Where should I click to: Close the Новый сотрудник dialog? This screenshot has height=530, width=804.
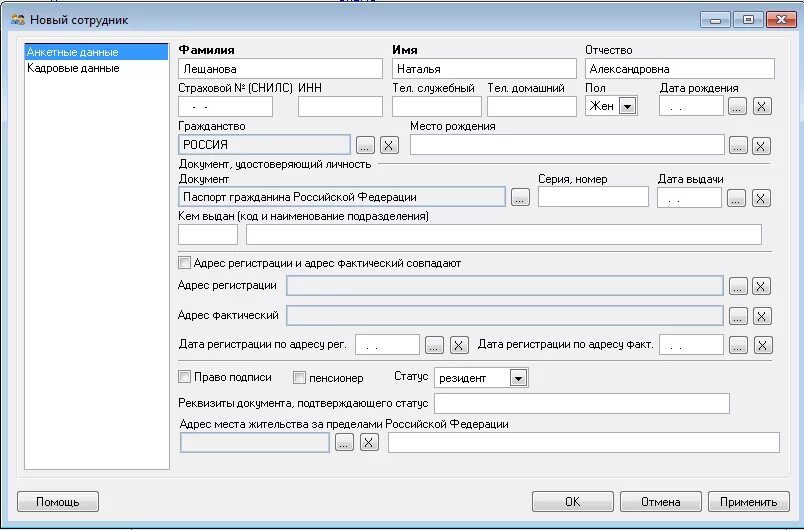[x=781, y=20]
